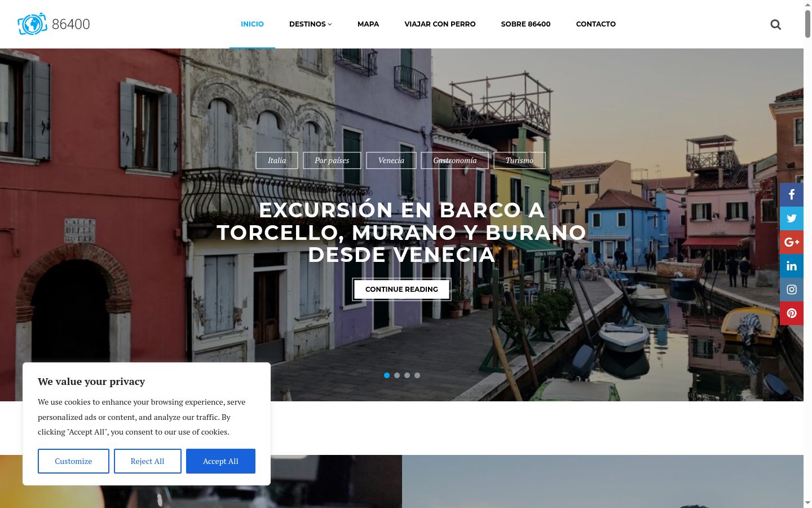Click the scrollbar up arrow
The height and width of the screenshot is (508, 812).
(x=807, y=4)
